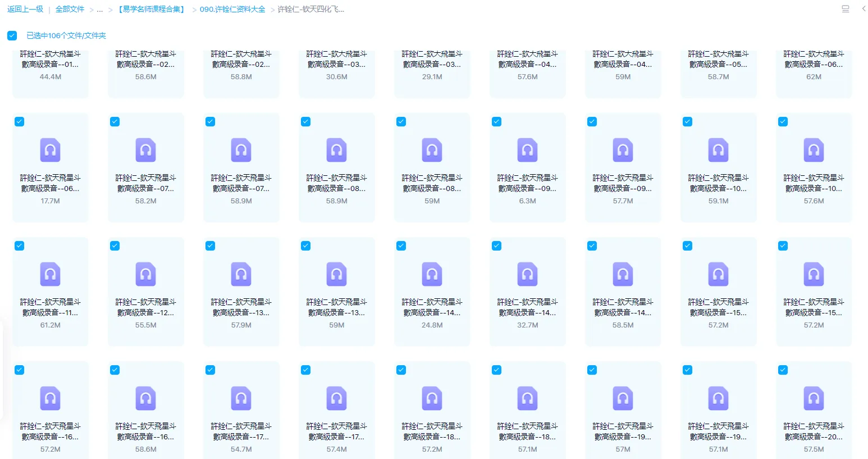
Task: Click audio icon of 10... file sized 59.1M
Action: click(719, 150)
